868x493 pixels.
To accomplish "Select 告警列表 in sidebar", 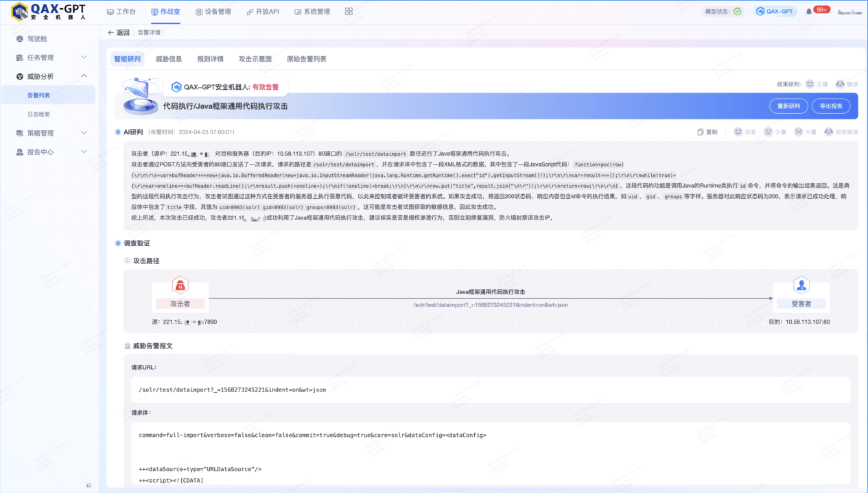I will click(x=49, y=95).
